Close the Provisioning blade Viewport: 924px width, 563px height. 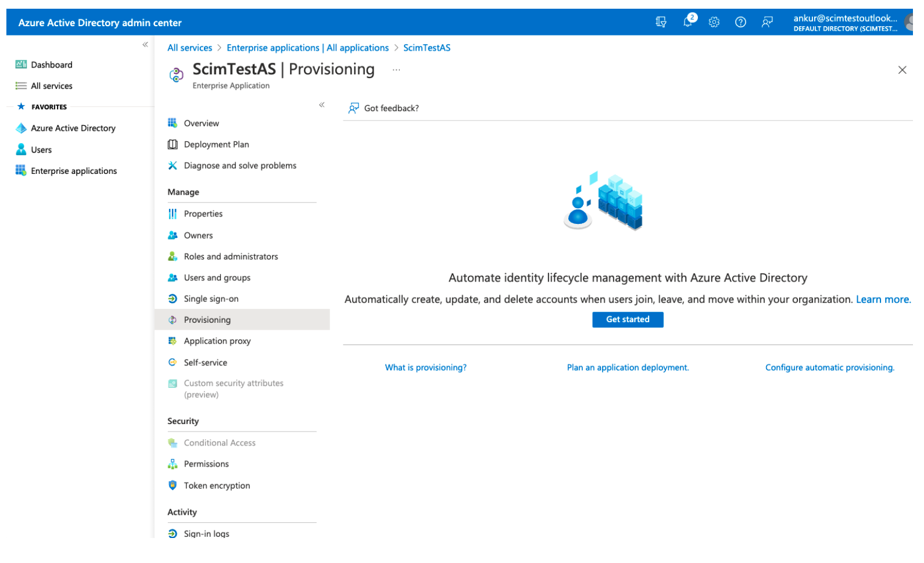pyautogui.click(x=902, y=70)
